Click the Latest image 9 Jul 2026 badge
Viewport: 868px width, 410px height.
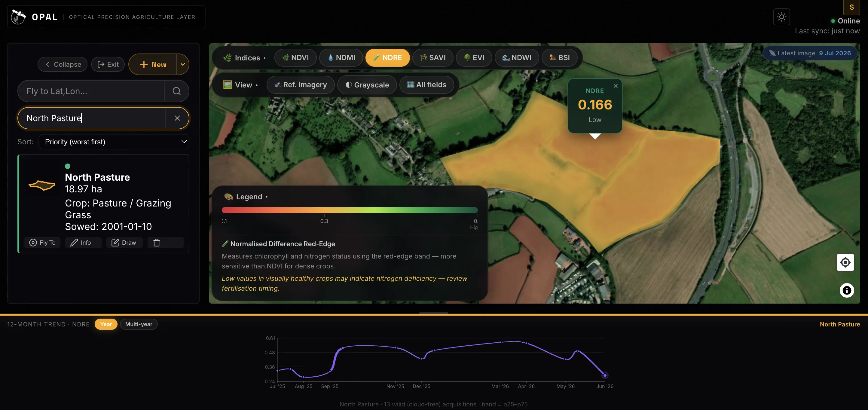[810, 53]
